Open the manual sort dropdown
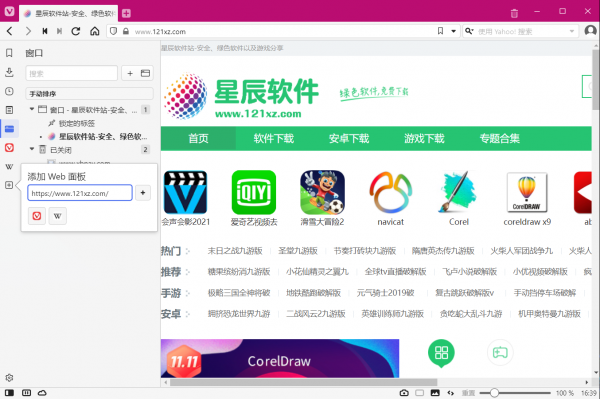 pyautogui.click(x=90, y=94)
